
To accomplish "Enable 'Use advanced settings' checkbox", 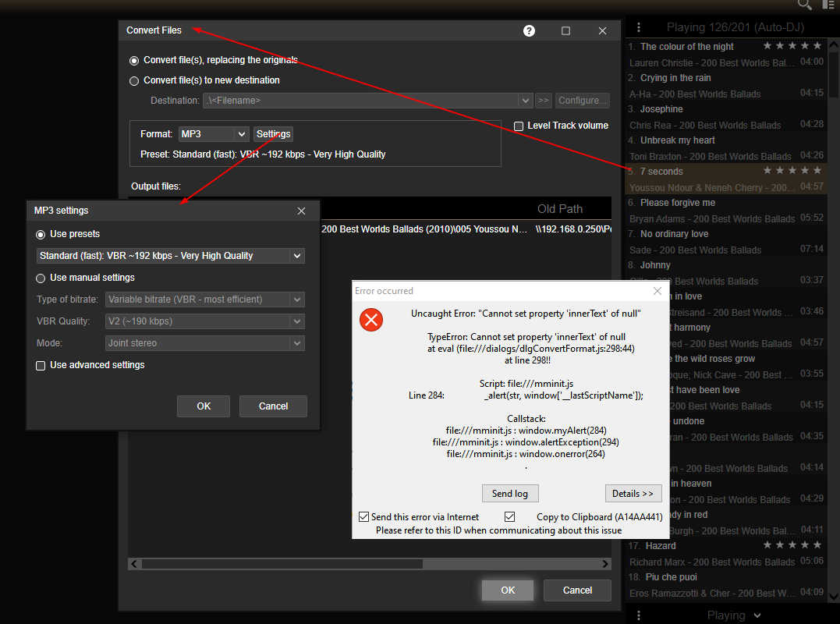I will pyautogui.click(x=41, y=365).
